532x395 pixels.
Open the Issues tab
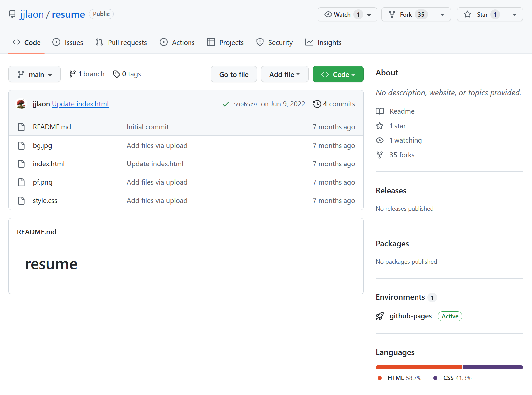68,42
